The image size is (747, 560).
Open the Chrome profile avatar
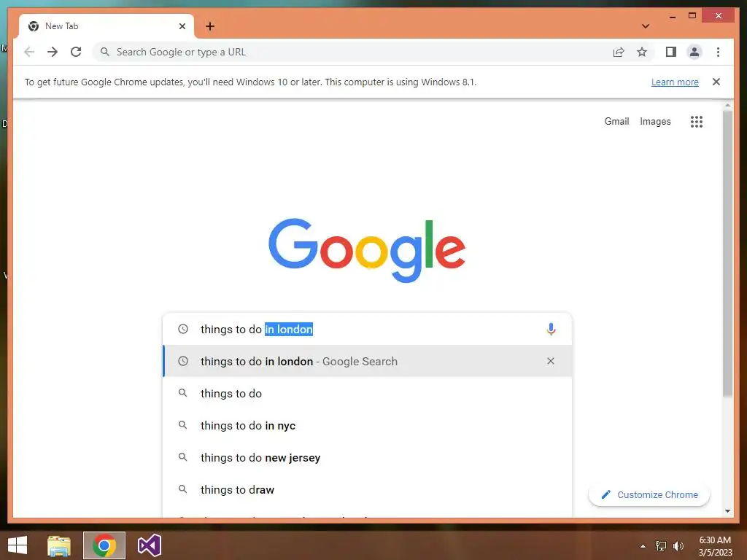tap(694, 52)
